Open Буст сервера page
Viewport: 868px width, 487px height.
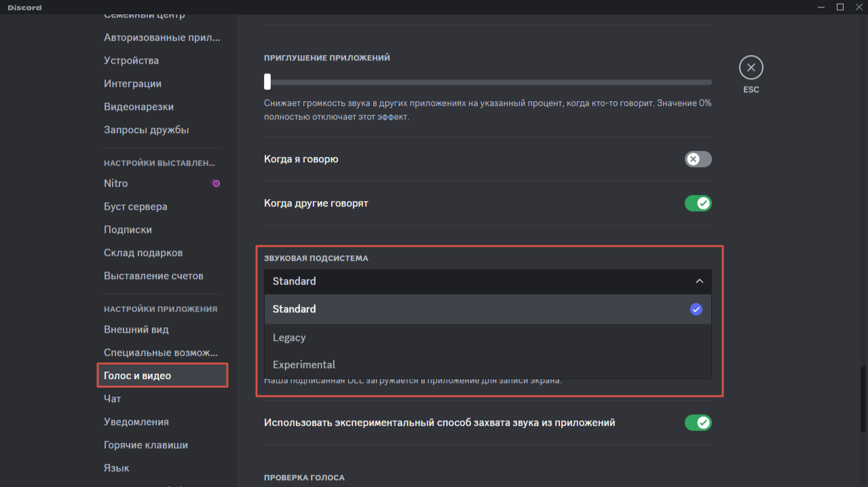click(x=135, y=206)
